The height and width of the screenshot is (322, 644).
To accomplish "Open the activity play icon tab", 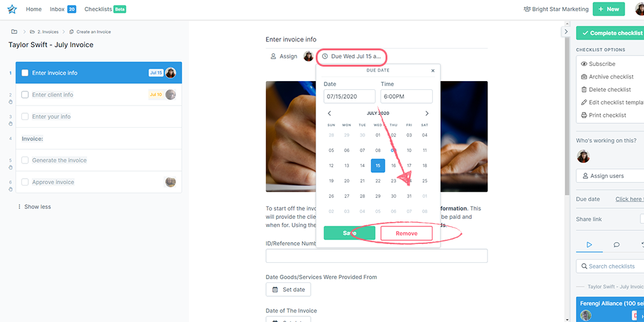I will coord(589,245).
